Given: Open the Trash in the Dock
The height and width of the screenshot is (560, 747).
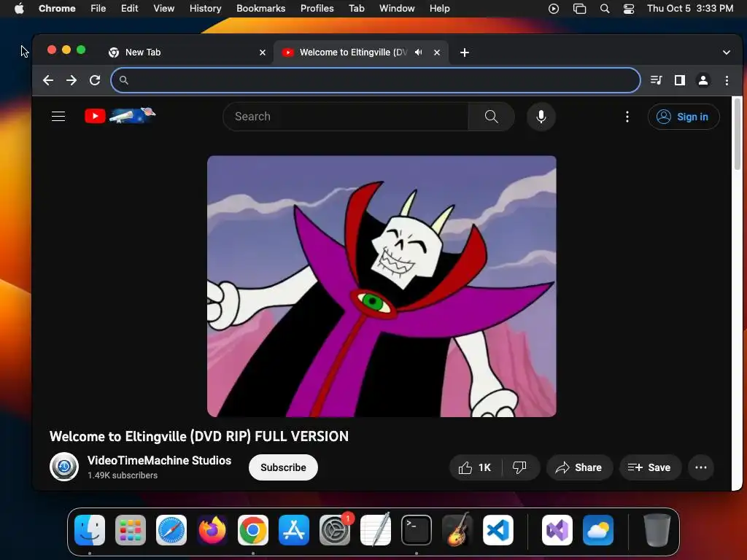Looking at the screenshot, I should tap(657, 530).
